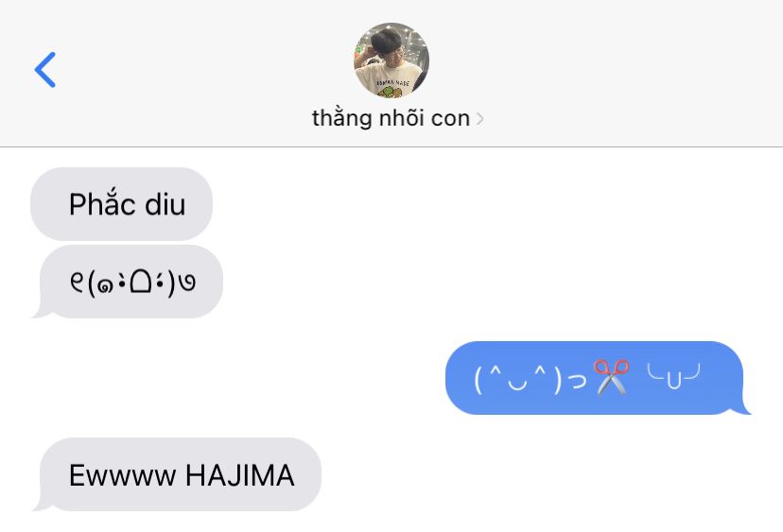Click the word Ewwww in last message
Screen dimensions: 783x532
122,475
